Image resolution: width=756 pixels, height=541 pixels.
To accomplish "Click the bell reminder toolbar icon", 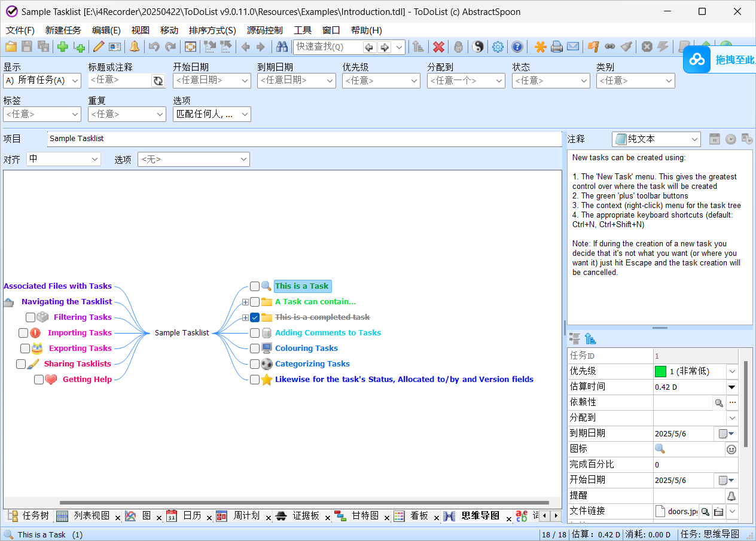I will coord(135,47).
